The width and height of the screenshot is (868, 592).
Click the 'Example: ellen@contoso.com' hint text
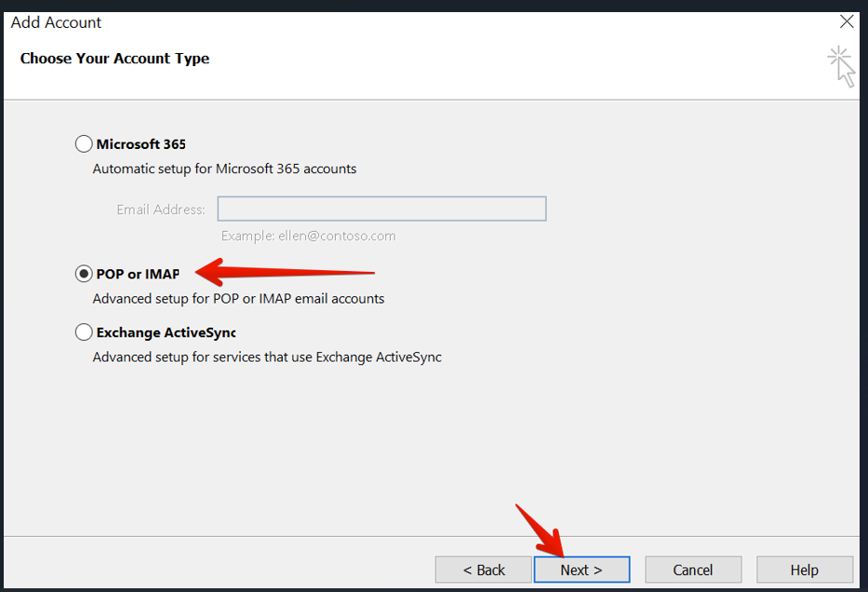point(308,235)
